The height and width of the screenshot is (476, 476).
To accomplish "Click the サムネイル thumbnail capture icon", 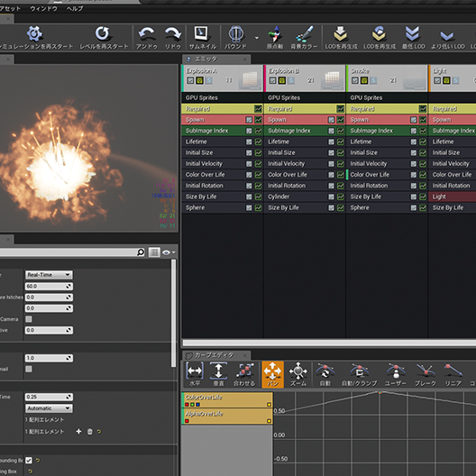I will pos(202,33).
